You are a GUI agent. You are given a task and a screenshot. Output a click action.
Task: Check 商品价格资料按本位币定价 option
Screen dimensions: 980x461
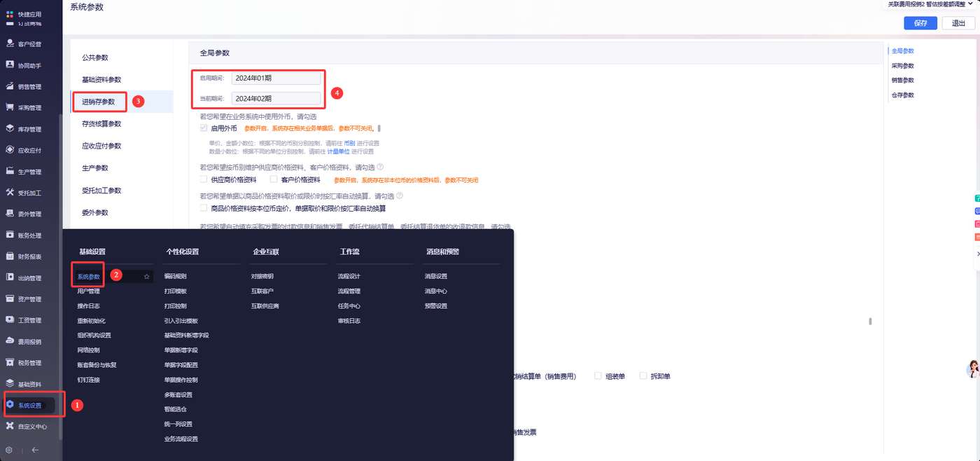[203, 208]
